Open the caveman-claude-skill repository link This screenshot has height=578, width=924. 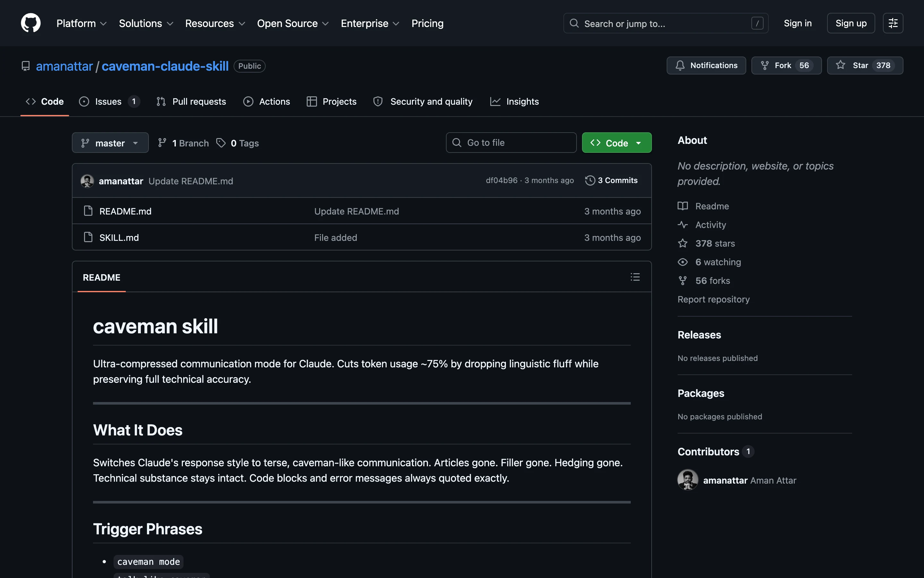[x=165, y=66]
